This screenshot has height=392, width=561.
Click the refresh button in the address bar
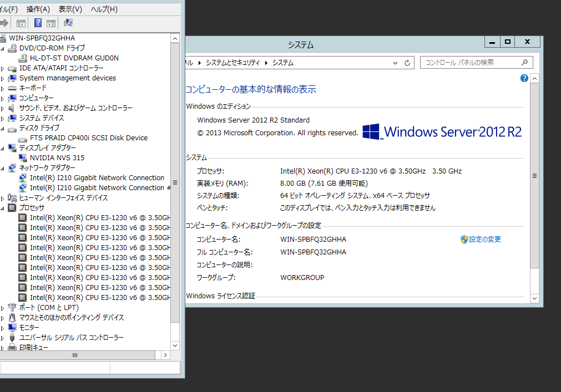(407, 63)
